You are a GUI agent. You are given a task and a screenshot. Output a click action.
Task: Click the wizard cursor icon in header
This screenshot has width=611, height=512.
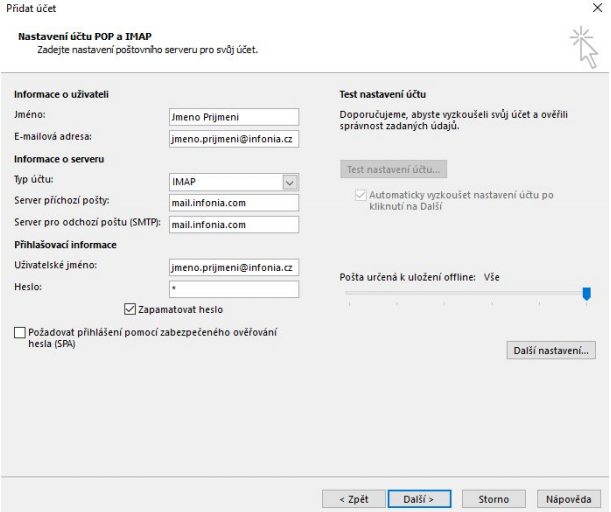pyautogui.click(x=582, y=47)
